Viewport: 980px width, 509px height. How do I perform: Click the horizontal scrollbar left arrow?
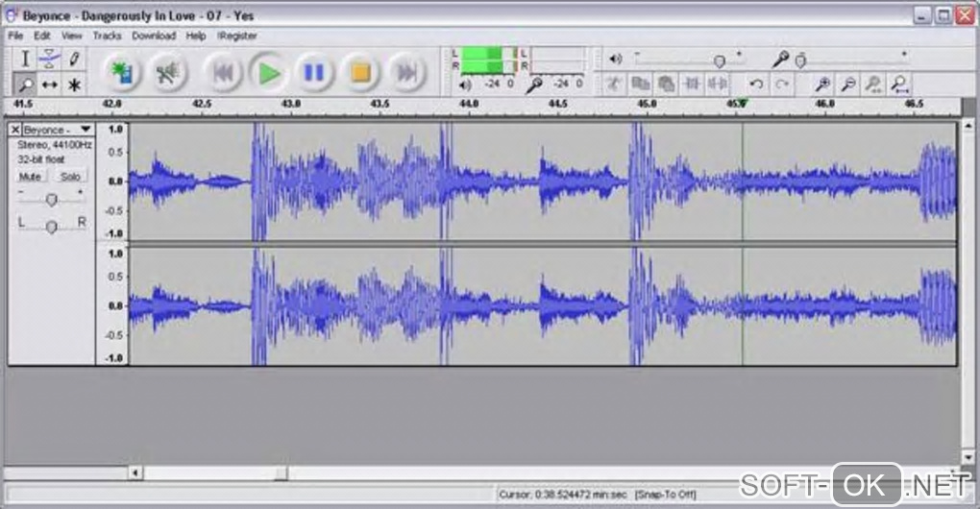pos(135,473)
